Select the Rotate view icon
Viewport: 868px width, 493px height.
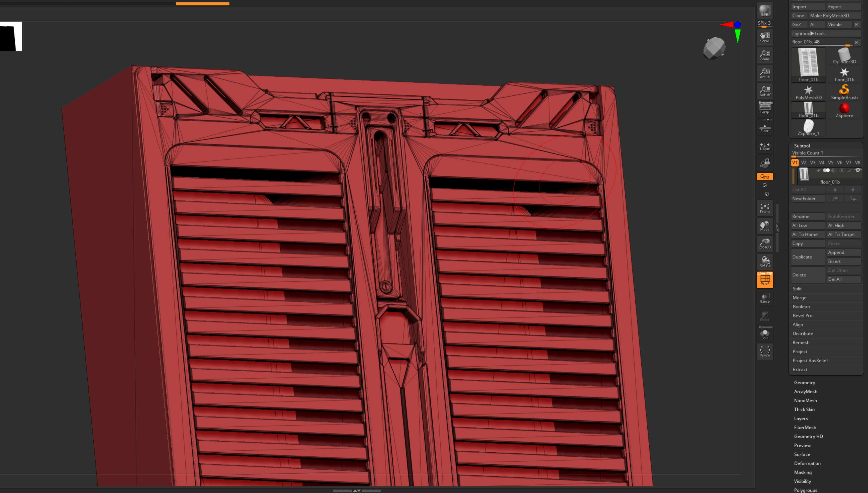point(764,261)
